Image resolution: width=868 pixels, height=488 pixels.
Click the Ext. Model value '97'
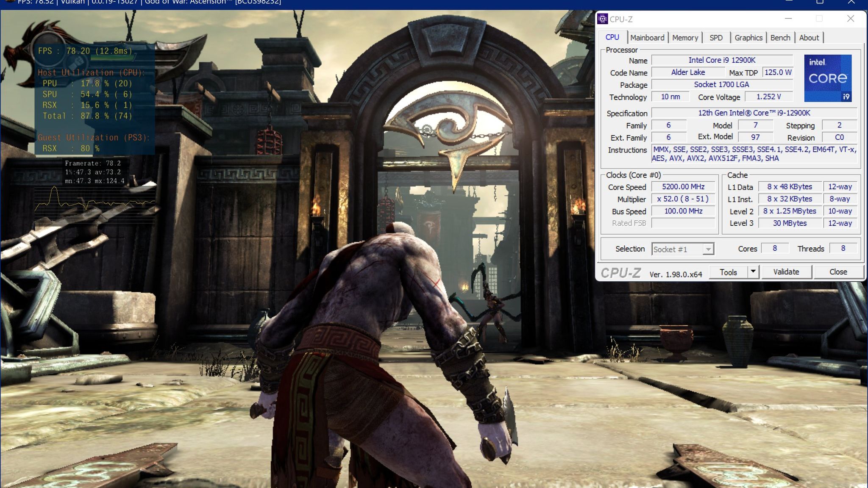(756, 137)
